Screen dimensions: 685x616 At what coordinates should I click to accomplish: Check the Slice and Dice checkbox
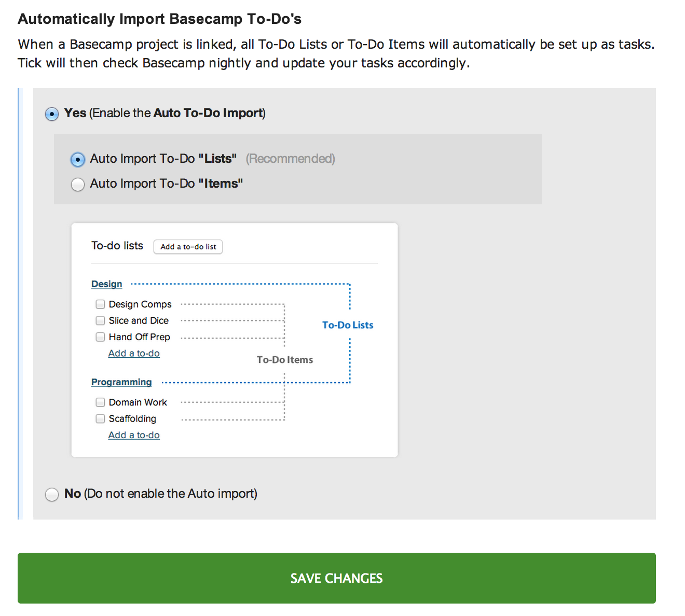100,320
